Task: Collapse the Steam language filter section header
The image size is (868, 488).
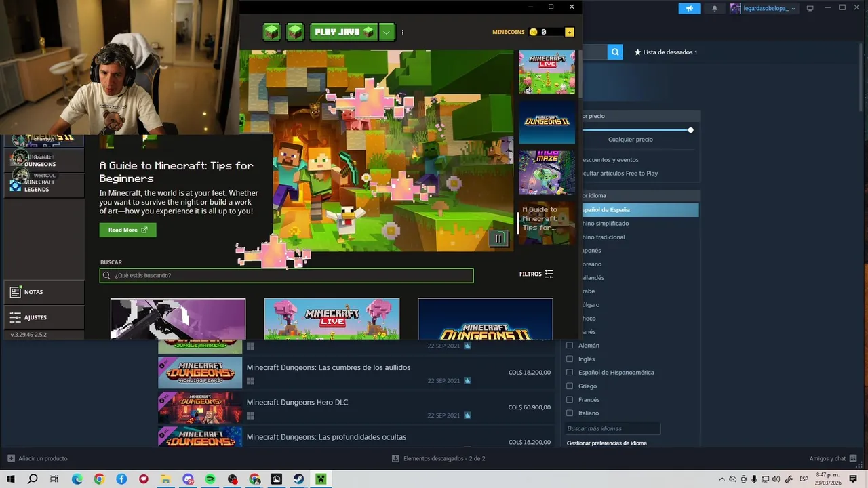Action: pyautogui.click(x=639, y=195)
